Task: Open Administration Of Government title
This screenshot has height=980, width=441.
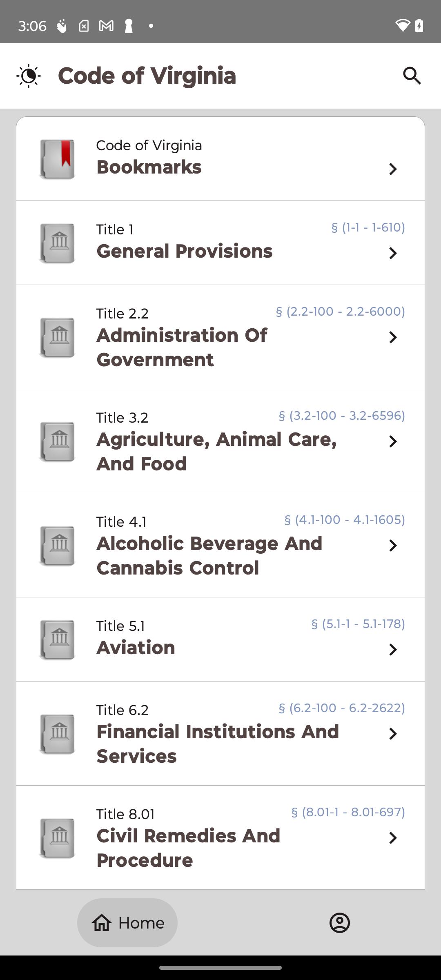Action: (x=182, y=347)
